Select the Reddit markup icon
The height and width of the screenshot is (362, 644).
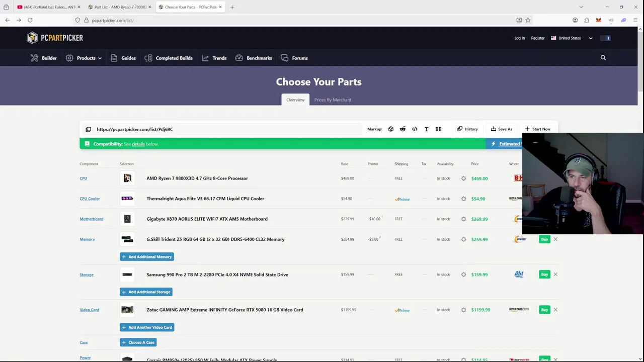pyautogui.click(x=403, y=129)
